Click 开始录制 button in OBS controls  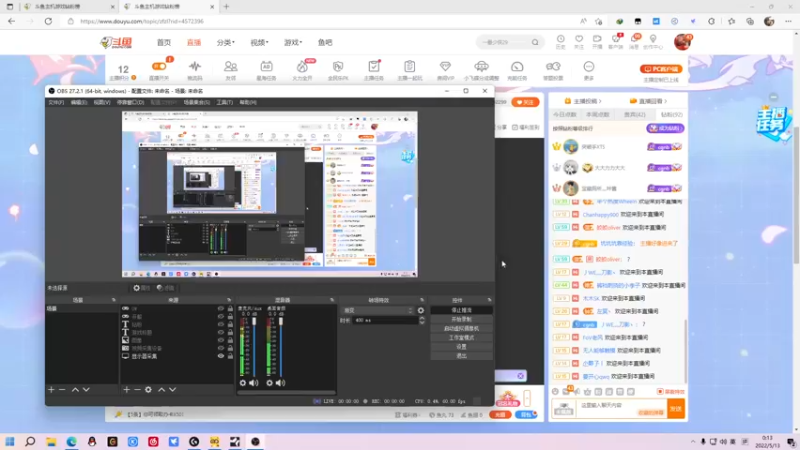[461, 319]
